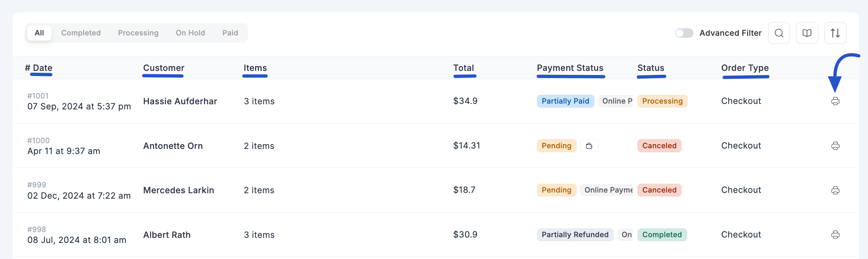Image resolution: width=868 pixels, height=259 pixels.
Task: Switch to the Completed tab
Action: [x=81, y=33]
